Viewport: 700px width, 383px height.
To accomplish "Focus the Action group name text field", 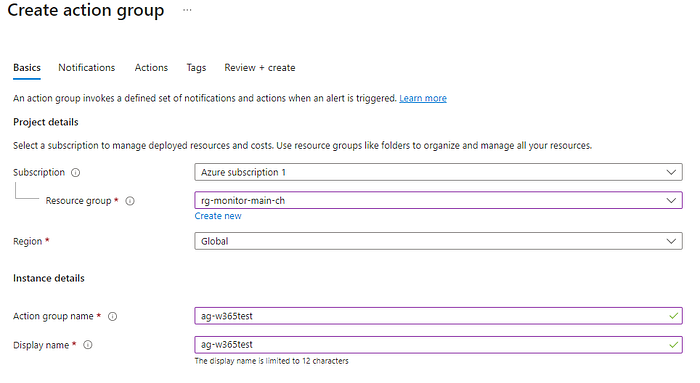I will [438, 316].
